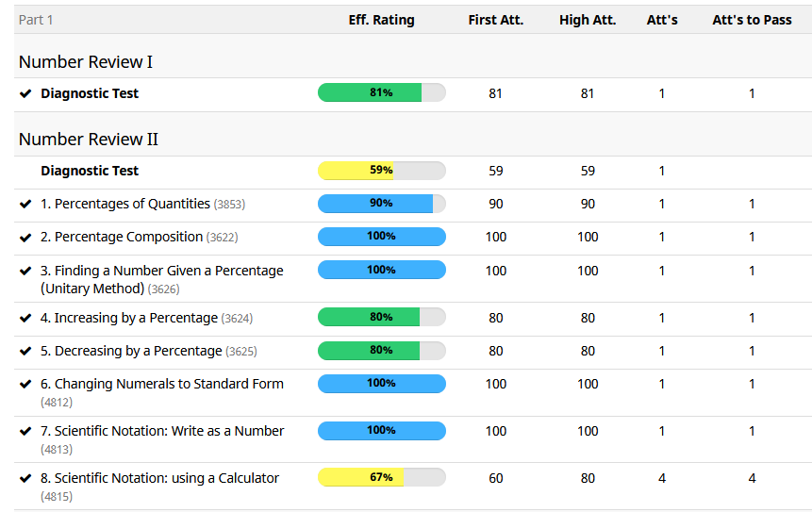Screen dimensions: 812x512
Task: Click the yellow 67% rating bar
Action: (x=381, y=477)
